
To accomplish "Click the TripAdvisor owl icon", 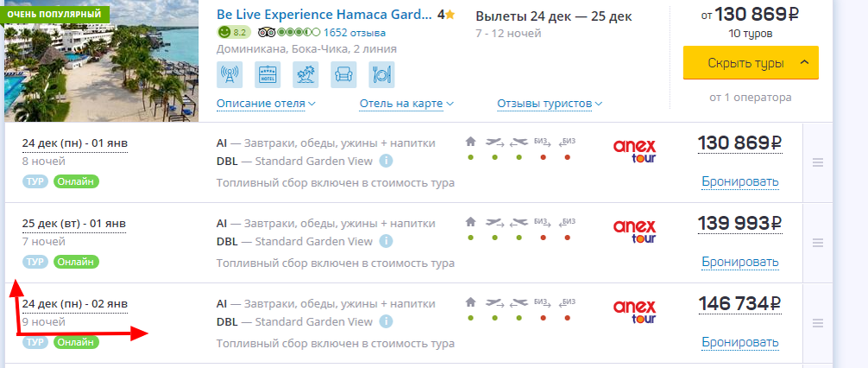I will 267,33.
